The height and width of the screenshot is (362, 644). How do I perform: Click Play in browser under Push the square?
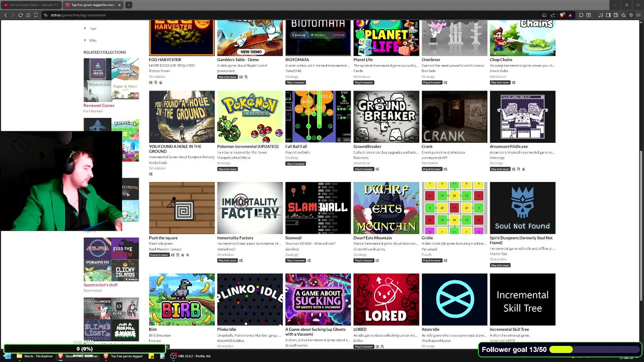click(x=159, y=255)
